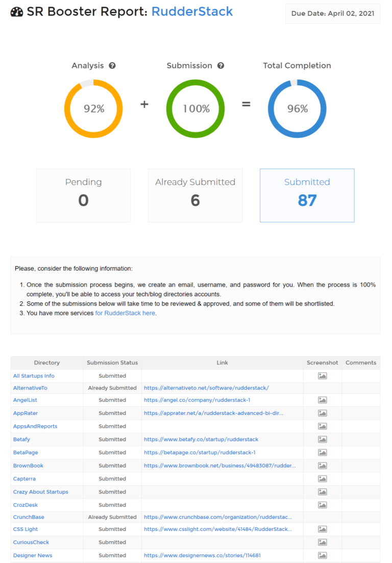Screen dimensions: 392x563
Task: Open the BrownBook directory name link
Action: pos(28,466)
